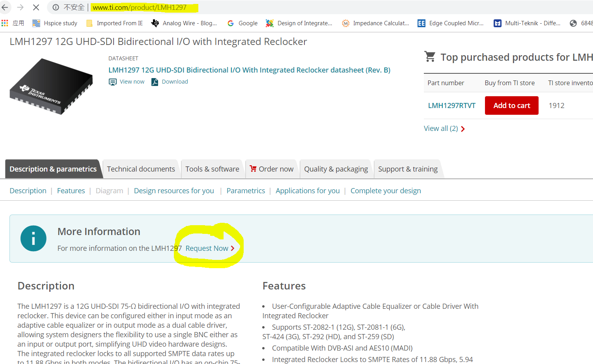Click the browser forward arrow
593x364 pixels.
coord(21,7)
